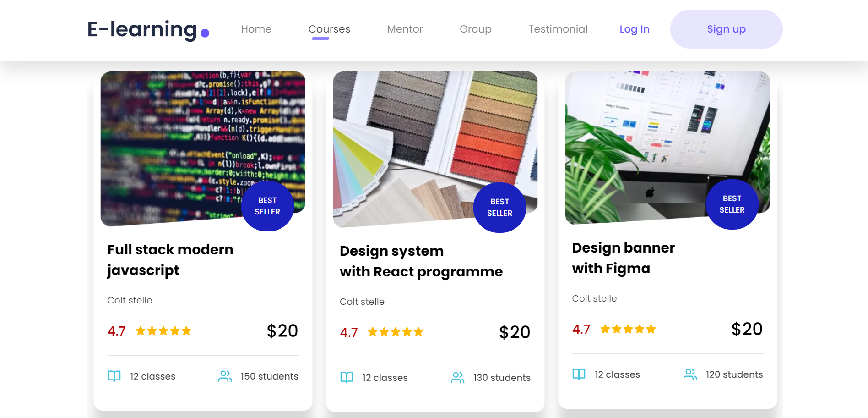Click the Log In link
Screen dimensions: 868x418
[x=634, y=29]
